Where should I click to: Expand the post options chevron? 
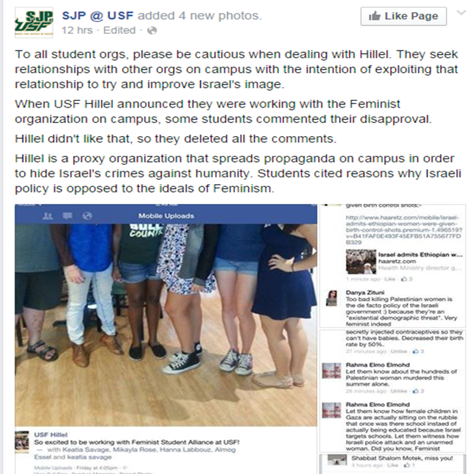(x=461, y=13)
